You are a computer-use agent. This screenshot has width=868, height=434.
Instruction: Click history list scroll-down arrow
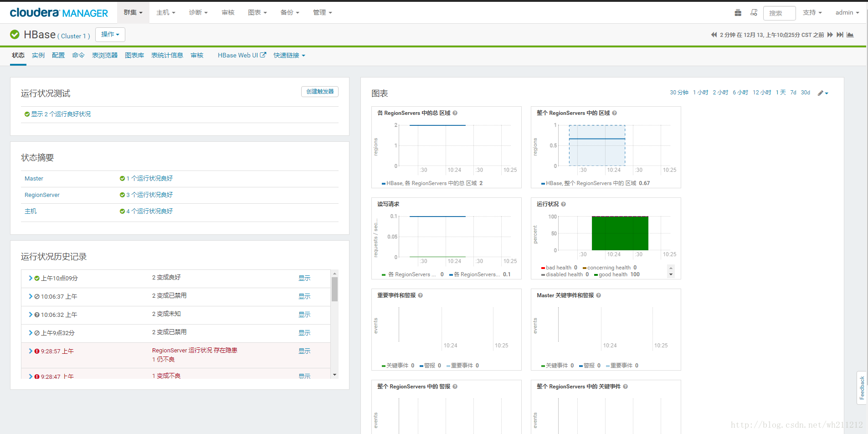[334, 375]
